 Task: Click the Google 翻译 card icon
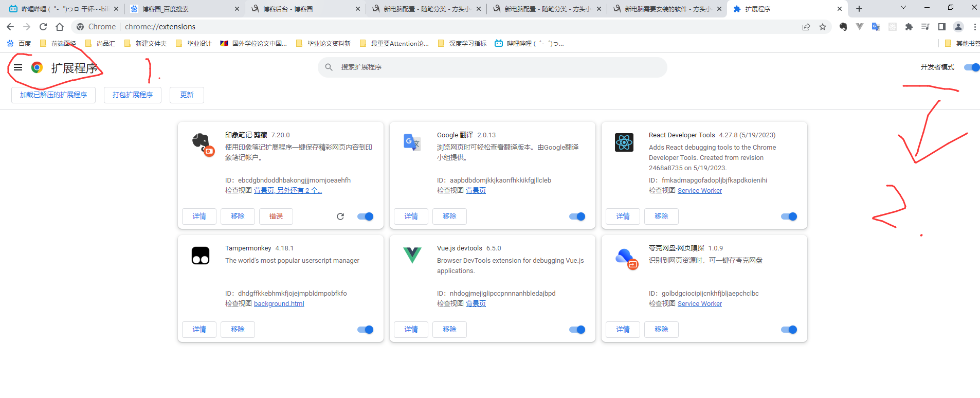(x=412, y=142)
